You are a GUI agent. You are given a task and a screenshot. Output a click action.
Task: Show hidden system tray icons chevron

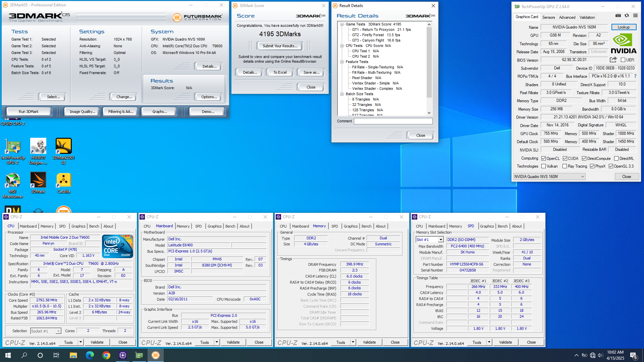tap(576, 355)
